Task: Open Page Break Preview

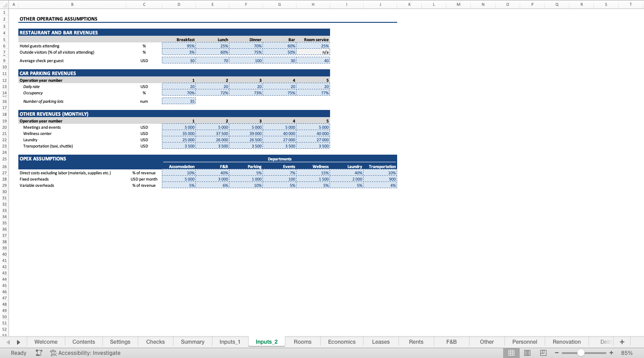Action: 542,353
